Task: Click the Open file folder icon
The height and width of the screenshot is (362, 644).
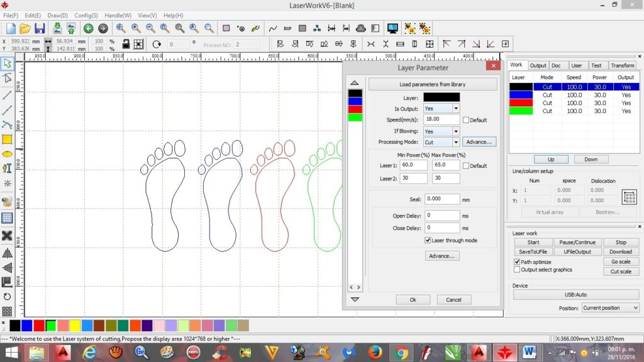Action: point(25,28)
